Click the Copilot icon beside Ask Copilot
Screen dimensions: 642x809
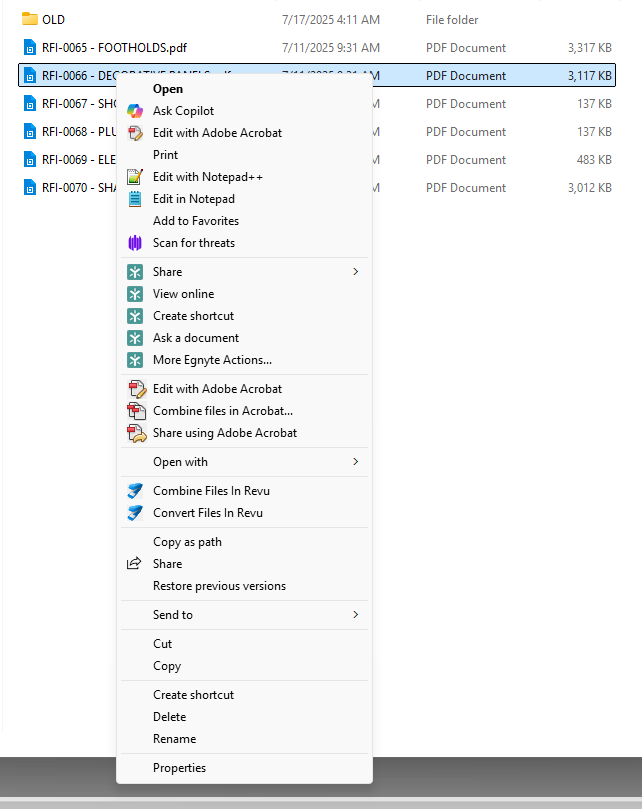tap(135, 111)
